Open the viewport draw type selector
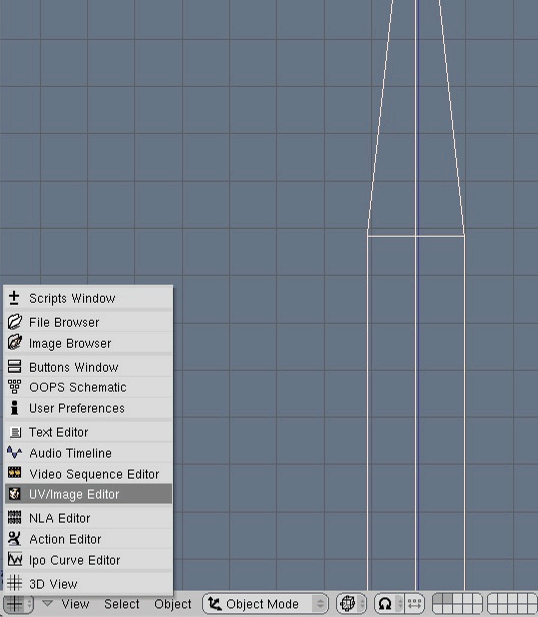Viewport: 538px width, 617px height. pyautogui.click(x=351, y=604)
